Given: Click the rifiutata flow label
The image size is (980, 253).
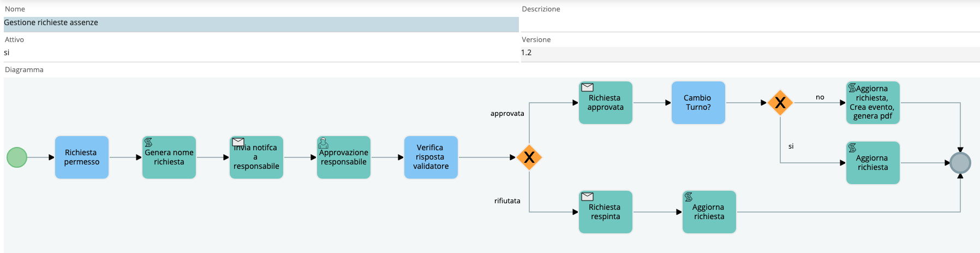Looking at the screenshot, I should [507, 201].
